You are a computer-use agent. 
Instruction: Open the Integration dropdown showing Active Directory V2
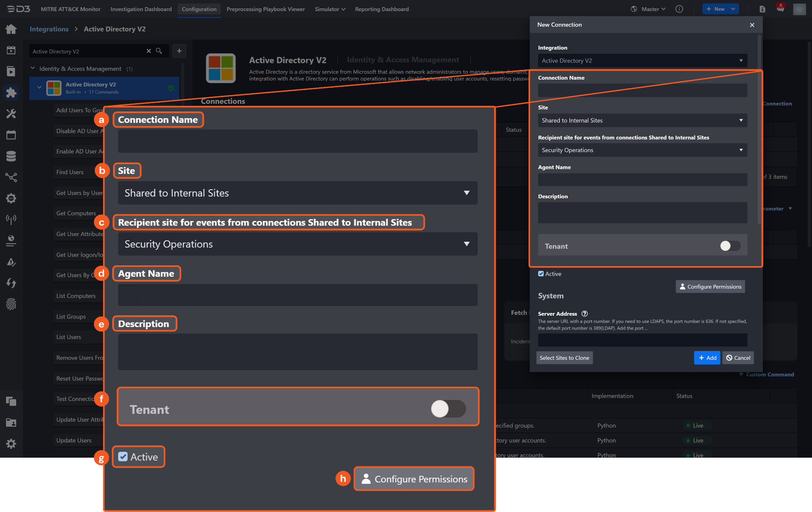[642, 61]
